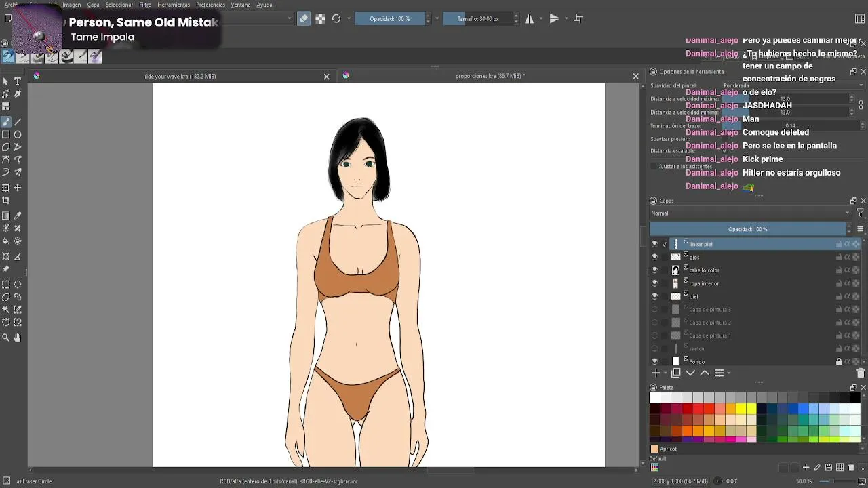Pick the Zoom magnifier tool

(x=6, y=338)
